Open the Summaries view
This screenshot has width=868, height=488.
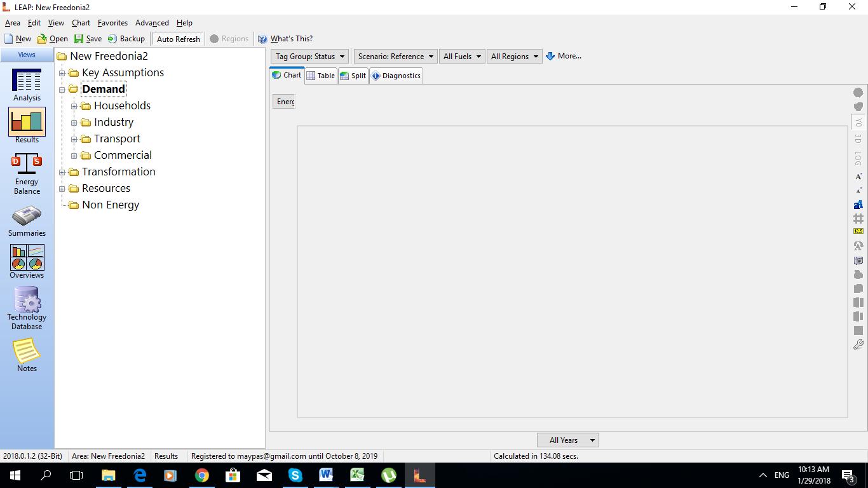tap(27, 221)
